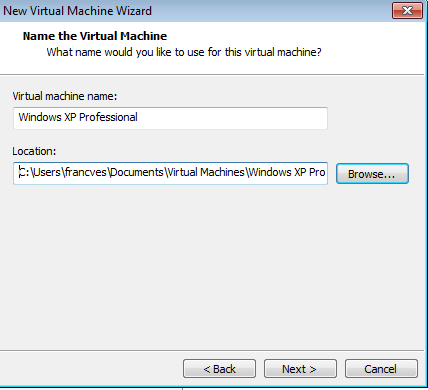Click the 'Name the Virtual Machine' heading
This screenshot has width=428, height=390.
coord(95,36)
